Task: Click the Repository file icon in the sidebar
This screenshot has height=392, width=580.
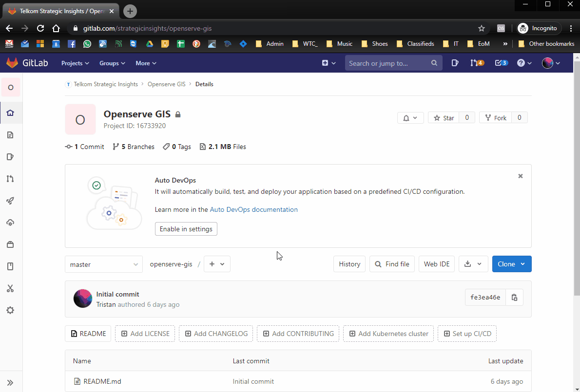Action: (10, 135)
